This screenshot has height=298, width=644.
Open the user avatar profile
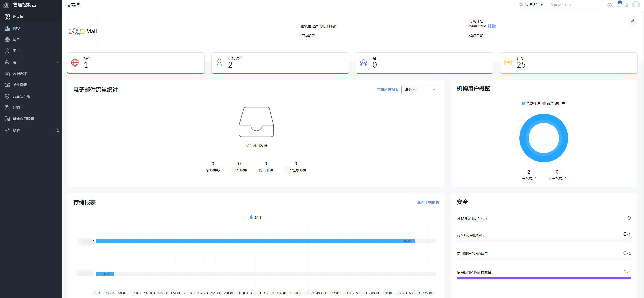pyautogui.click(x=636, y=5)
